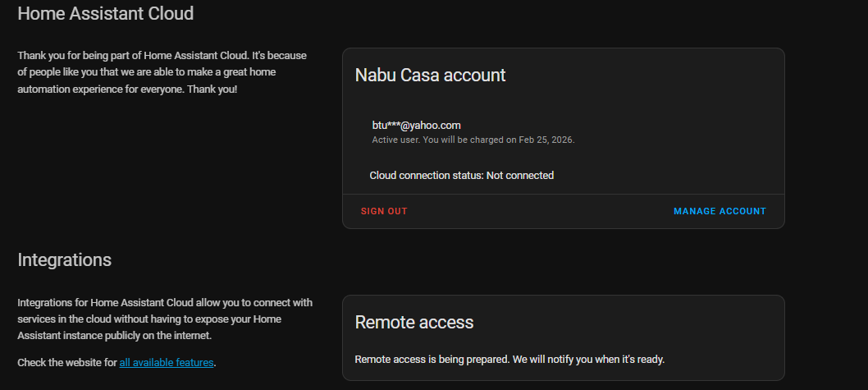Image resolution: width=868 pixels, height=390 pixels.
Task: Click the 'Cloud connection status: Not connected' line
Action: [x=462, y=176]
